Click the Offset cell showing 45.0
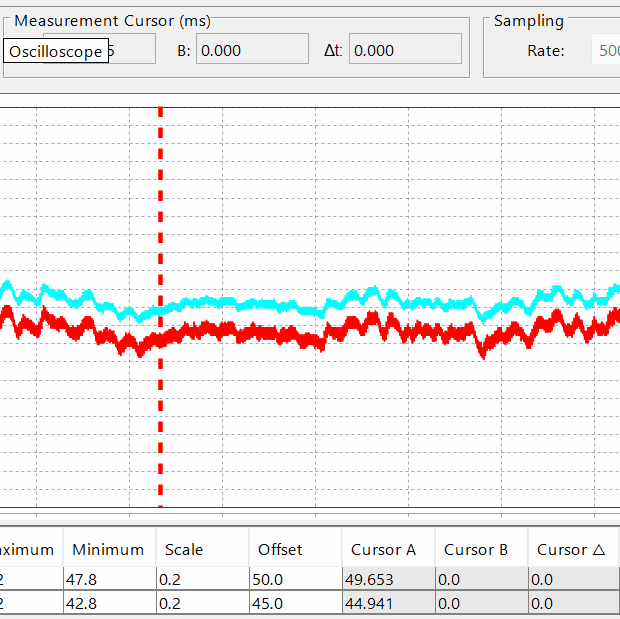Screen dimensions: 620x619 pos(294,603)
